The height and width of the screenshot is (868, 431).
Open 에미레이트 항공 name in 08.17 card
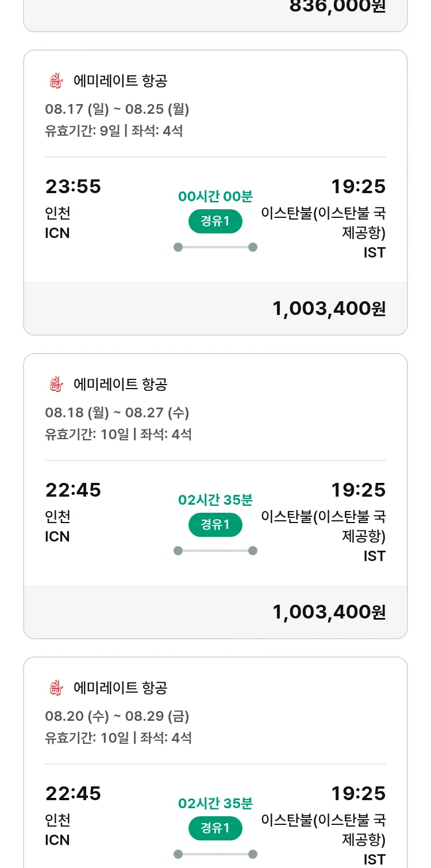click(120, 81)
